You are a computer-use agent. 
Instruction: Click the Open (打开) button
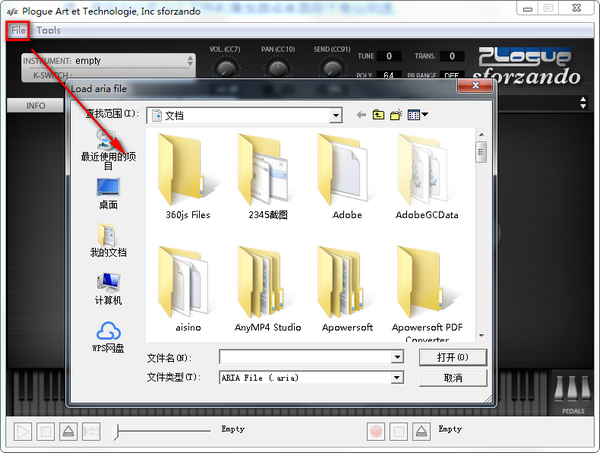(453, 357)
